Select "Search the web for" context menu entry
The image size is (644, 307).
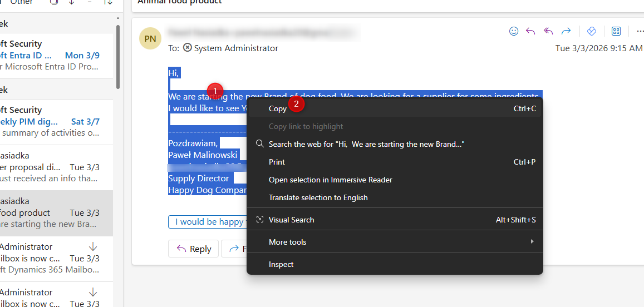(366, 144)
